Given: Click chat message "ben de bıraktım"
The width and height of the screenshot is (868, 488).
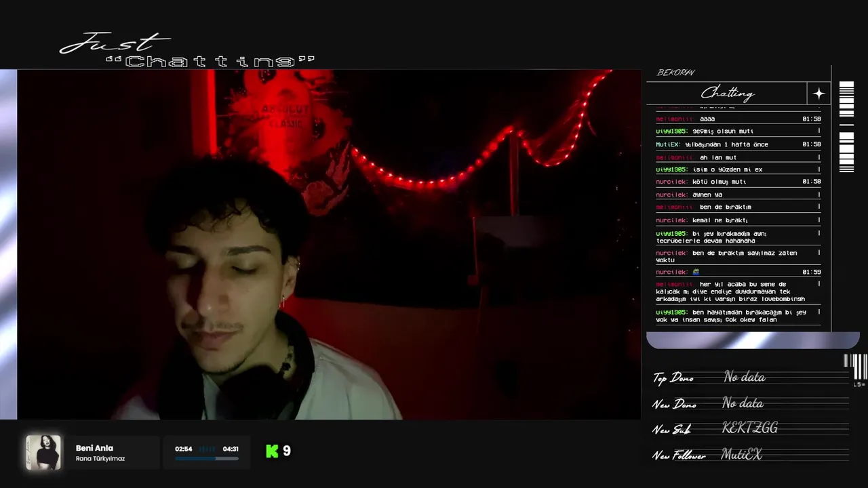Looking at the screenshot, I should click(725, 207).
